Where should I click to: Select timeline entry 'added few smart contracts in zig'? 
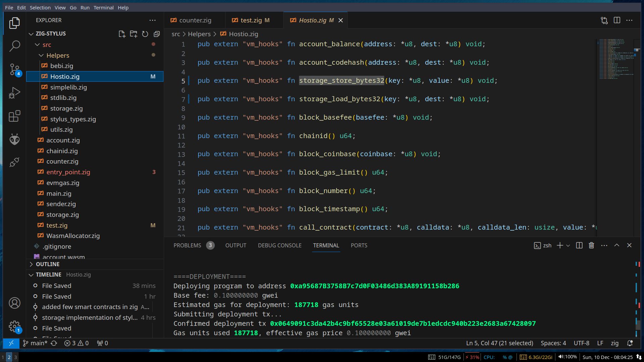(95, 307)
